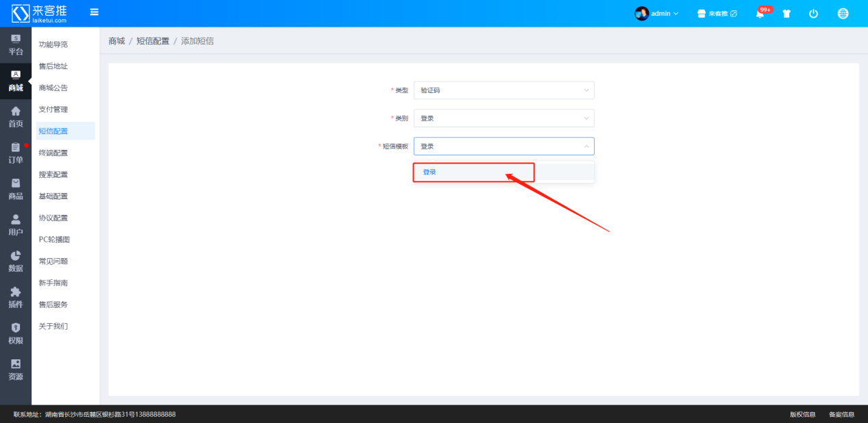Click the globe language icon
The image size is (868, 423).
click(843, 14)
